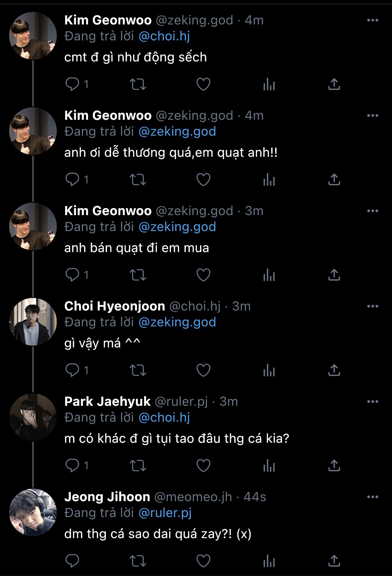This screenshot has width=392, height=576.
Task: Open Choi Hyeonjoon's profile picture
Action: click(33, 322)
